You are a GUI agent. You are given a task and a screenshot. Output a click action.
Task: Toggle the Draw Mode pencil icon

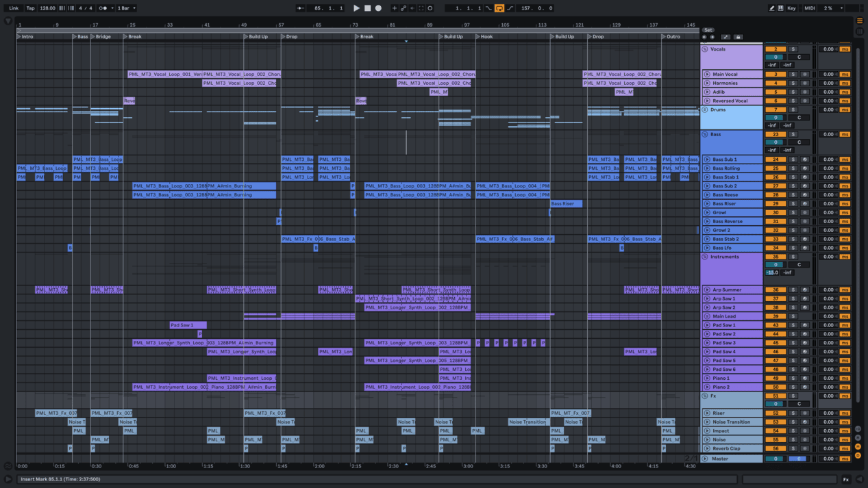[x=771, y=8]
